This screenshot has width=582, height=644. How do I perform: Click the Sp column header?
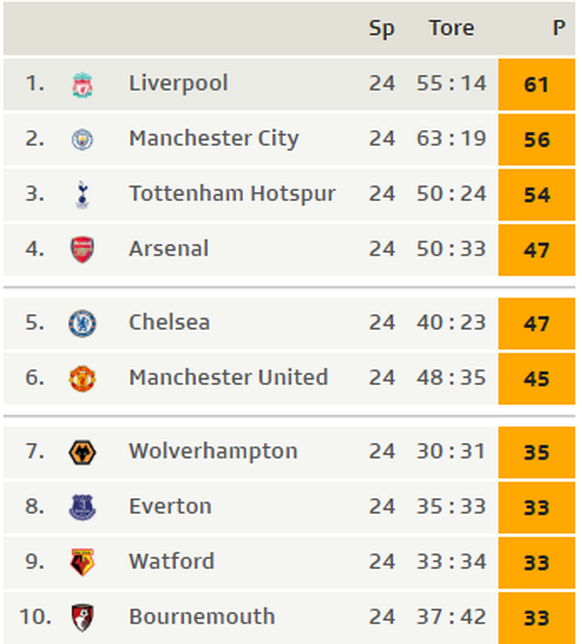tap(382, 29)
